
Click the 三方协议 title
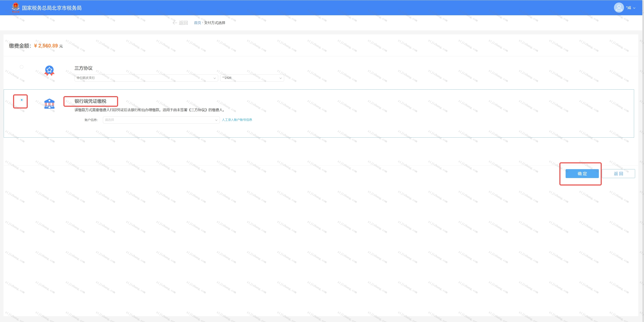83,68
